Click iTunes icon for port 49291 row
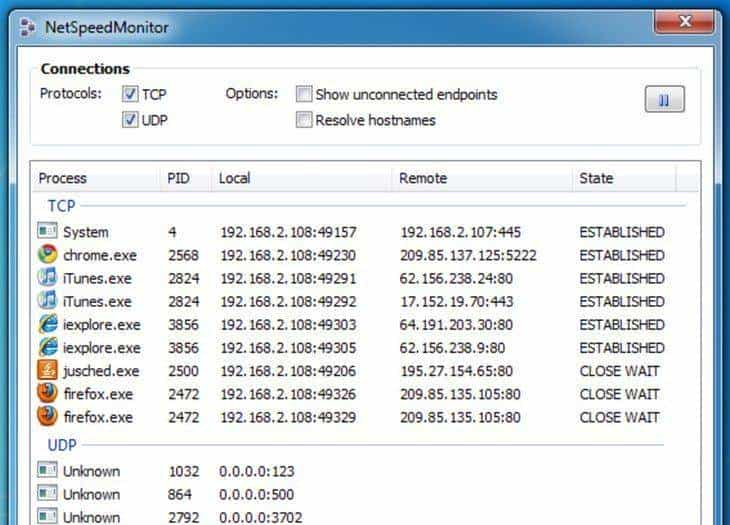Image resolution: width=730 pixels, height=525 pixels. pos(47,277)
